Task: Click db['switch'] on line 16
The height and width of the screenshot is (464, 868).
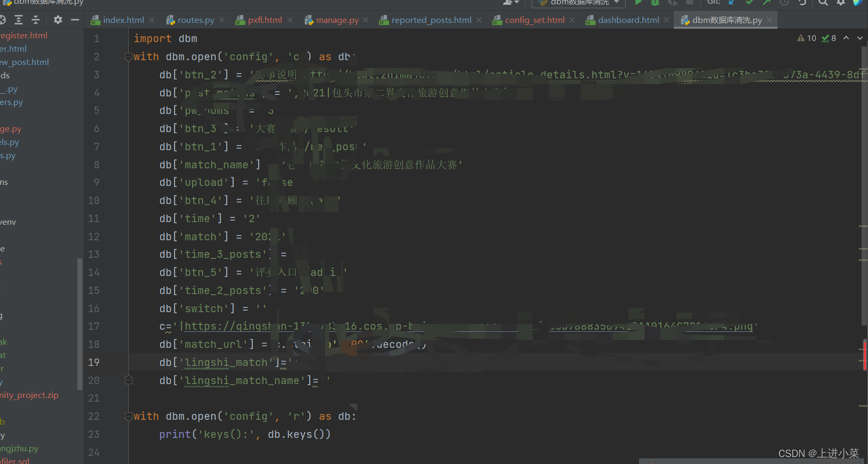Action: tap(197, 308)
